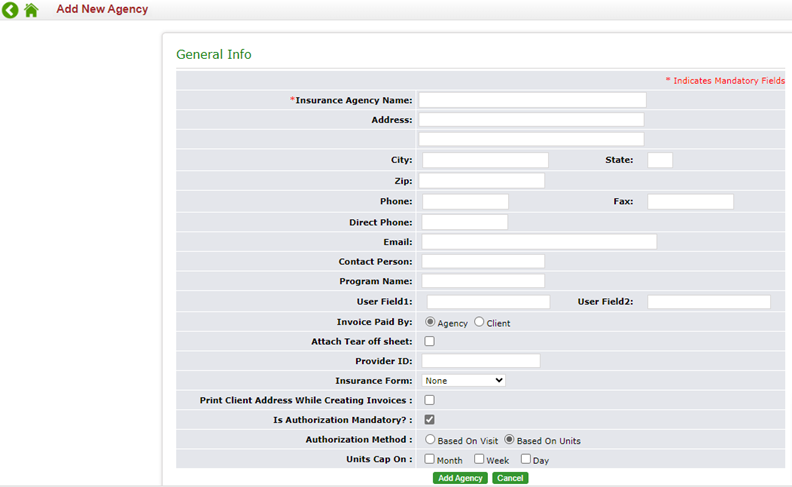Go to home via house icon
Viewport: 792px width, 487px height.
31,10
